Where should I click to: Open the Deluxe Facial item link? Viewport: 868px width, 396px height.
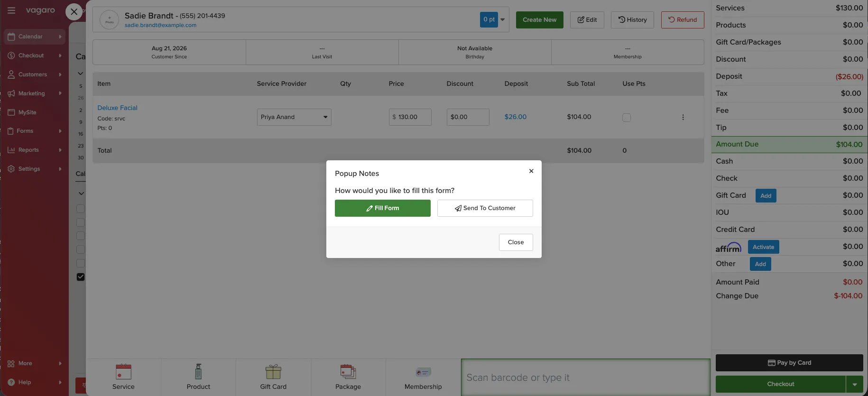[x=118, y=108]
